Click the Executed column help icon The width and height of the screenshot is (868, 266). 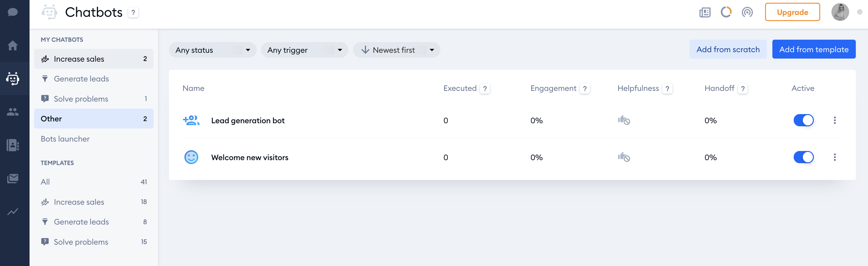click(x=485, y=89)
